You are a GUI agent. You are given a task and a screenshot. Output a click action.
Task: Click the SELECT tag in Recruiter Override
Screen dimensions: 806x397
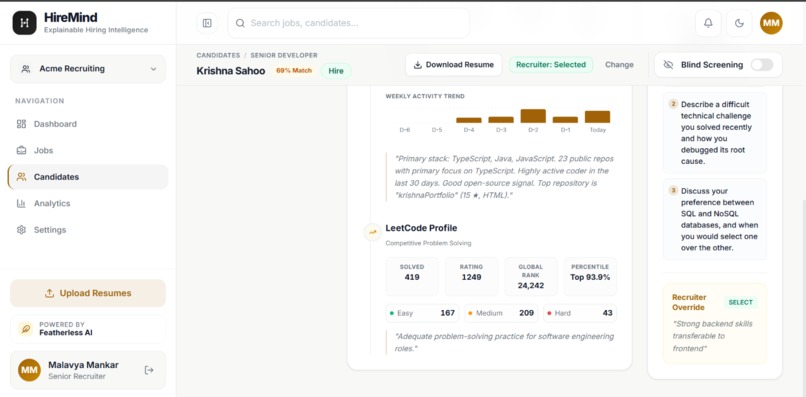coord(740,302)
